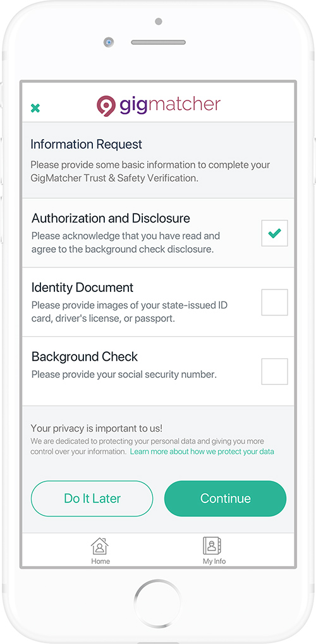Image resolution: width=316 pixels, height=644 pixels.
Task: Open the My Info address book icon
Action: tap(212, 546)
